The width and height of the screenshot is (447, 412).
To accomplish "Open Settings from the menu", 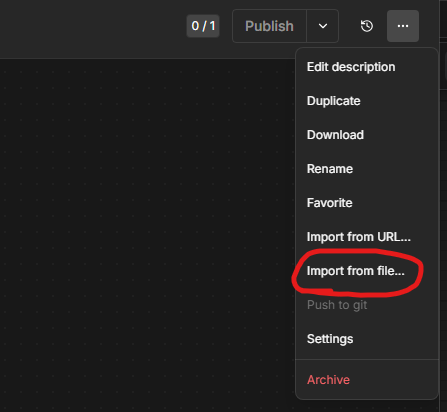I will (x=367, y=339).
